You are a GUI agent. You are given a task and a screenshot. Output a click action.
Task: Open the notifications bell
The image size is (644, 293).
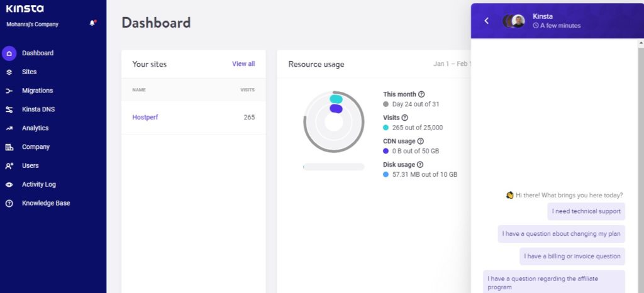[x=92, y=23]
